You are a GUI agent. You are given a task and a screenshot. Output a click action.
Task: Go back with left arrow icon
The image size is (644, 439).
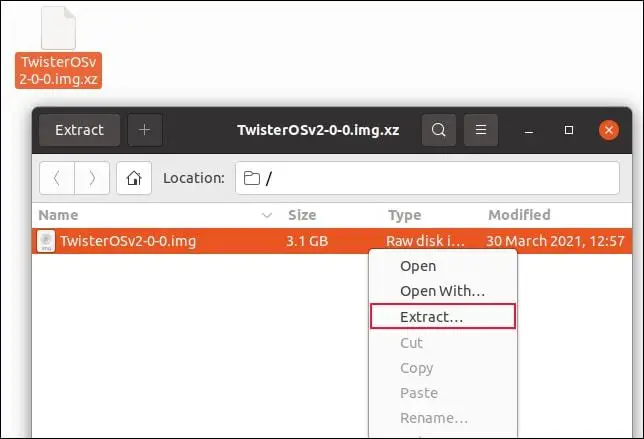tap(57, 178)
